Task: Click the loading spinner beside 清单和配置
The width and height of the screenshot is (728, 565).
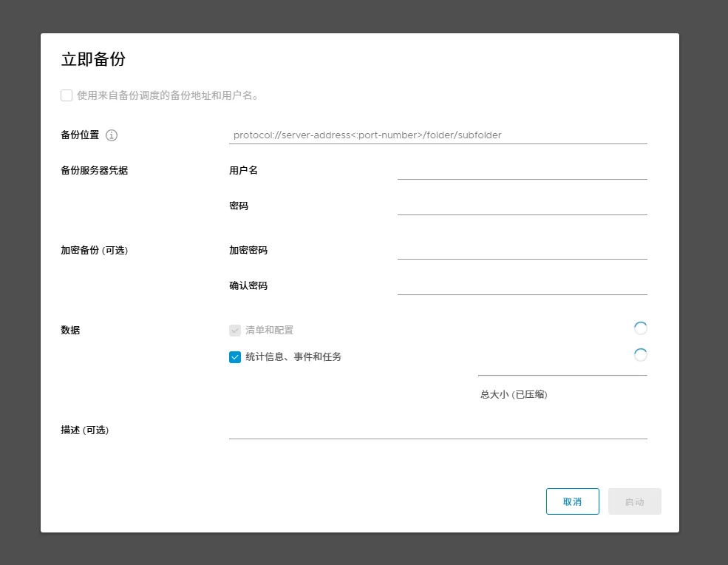Action: pos(641,328)
